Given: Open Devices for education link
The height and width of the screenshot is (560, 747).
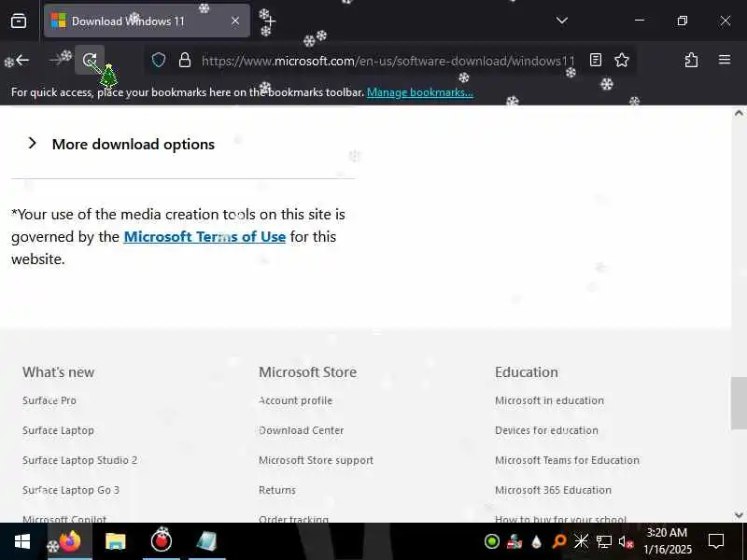Looking at the screenshot, I should click(x=546, y=430).
